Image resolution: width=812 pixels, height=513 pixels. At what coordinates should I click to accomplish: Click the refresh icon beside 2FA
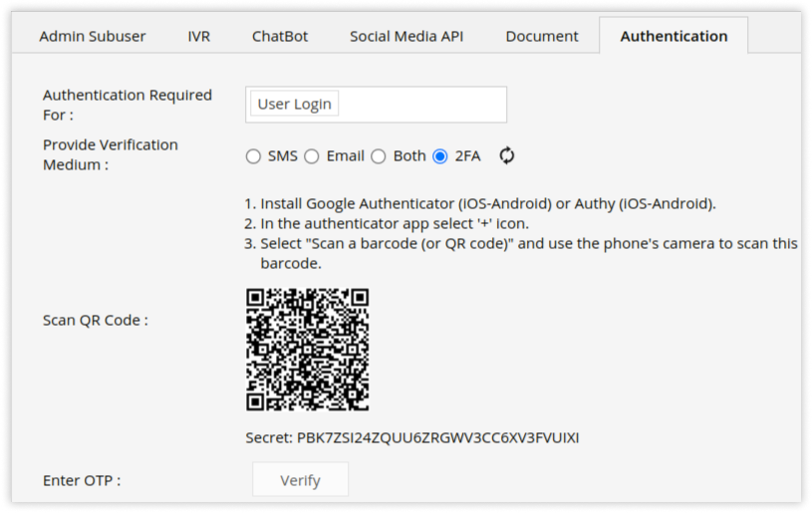pos(507,155)
